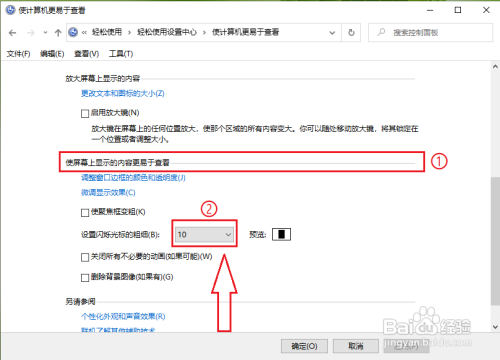This screenshot has width=500, height=360.
Task: Click the 另请参阅 heading
Action: click(x=80, y=302)
